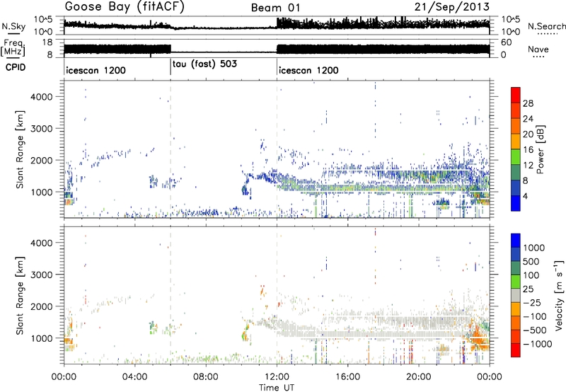Click the '16:00' time tick label
Image resolution: width=566 pixels, height=392 pixels.
click(x=347, y=377)
